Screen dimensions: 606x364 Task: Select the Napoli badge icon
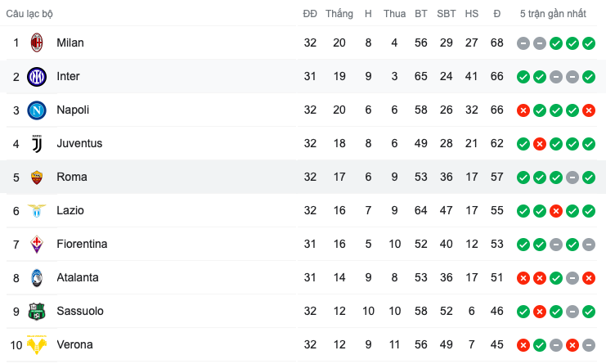(x=37, y=110)
